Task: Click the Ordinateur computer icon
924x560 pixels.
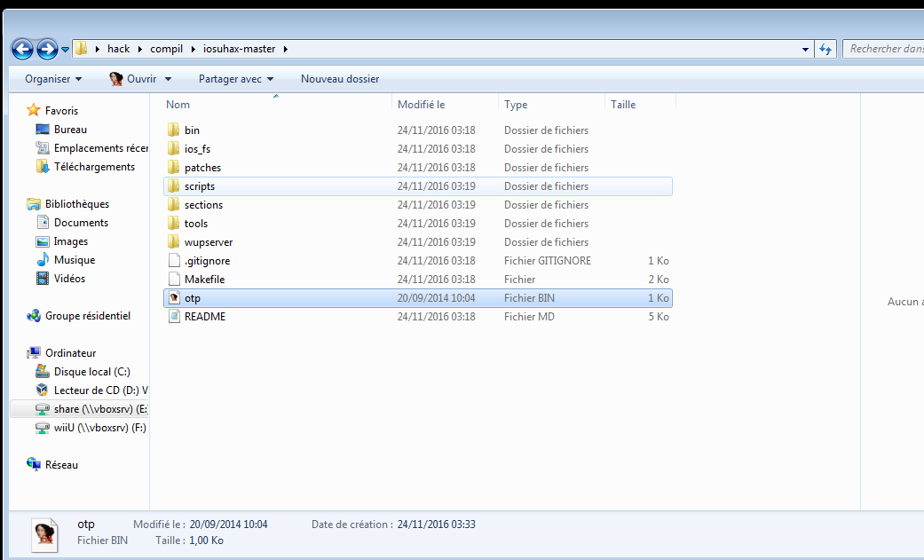Action: tap(34, 353)
